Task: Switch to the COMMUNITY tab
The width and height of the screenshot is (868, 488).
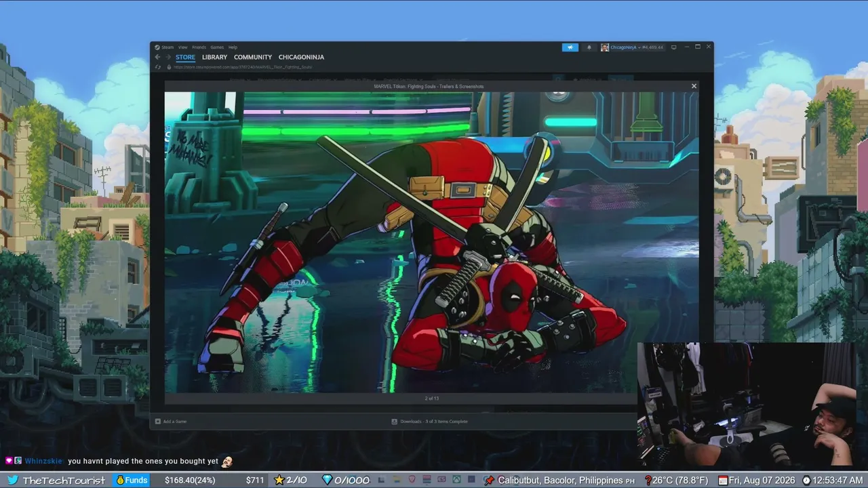Action: [253, 58]
